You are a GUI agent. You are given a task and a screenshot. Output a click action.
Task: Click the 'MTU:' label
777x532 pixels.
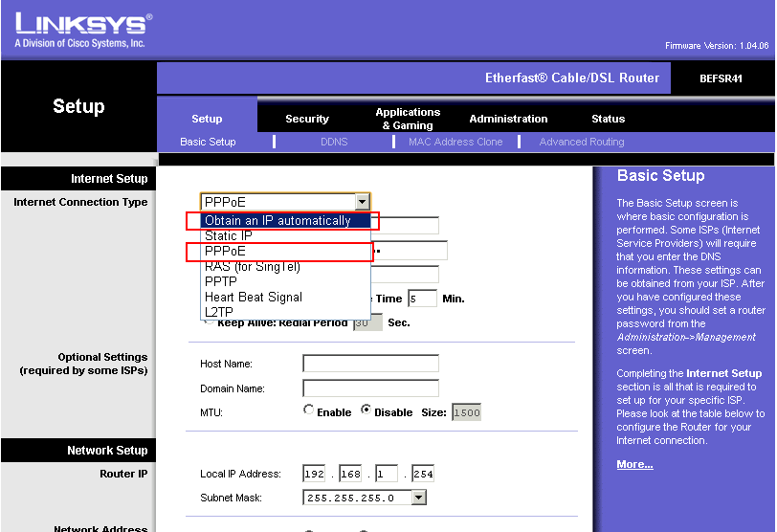click(x=211, y=412)
